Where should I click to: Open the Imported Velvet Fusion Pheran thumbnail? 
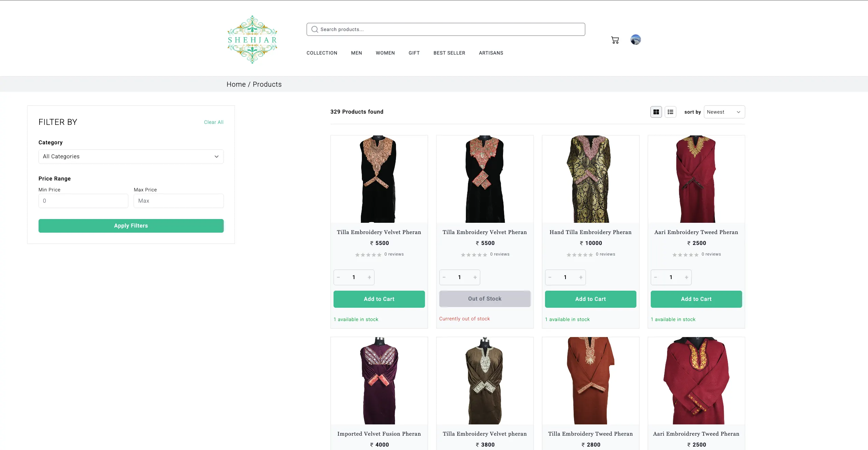coord(379,381)
